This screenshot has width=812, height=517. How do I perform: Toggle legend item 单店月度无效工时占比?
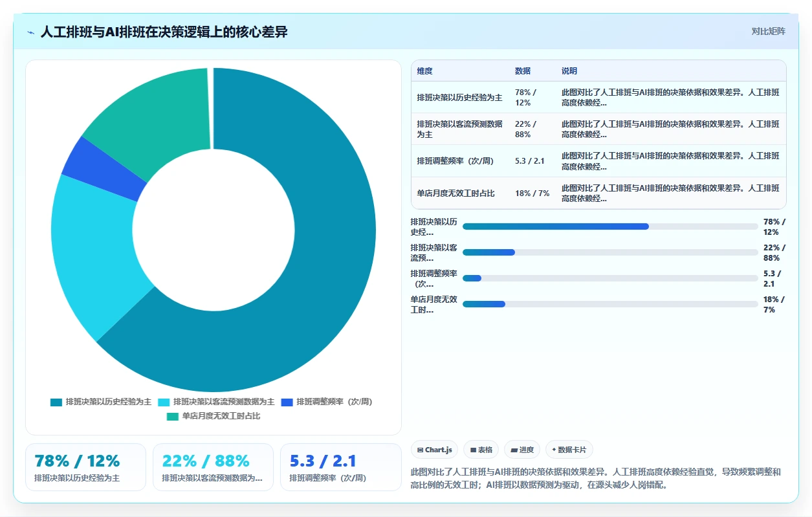214,416
